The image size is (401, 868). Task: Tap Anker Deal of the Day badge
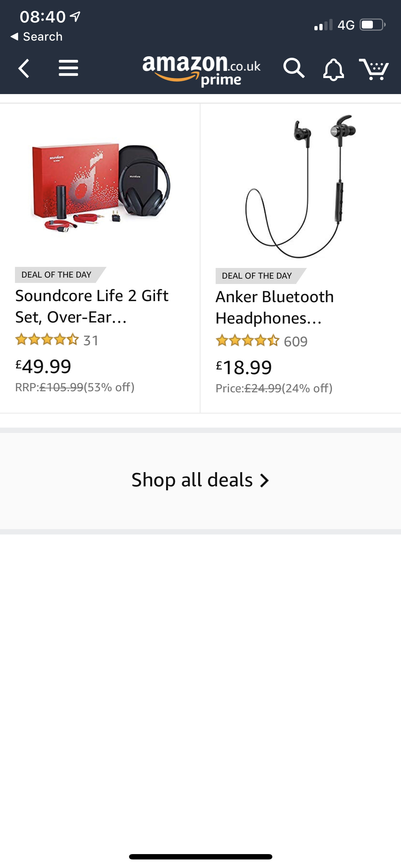click(x=257, y=276)
